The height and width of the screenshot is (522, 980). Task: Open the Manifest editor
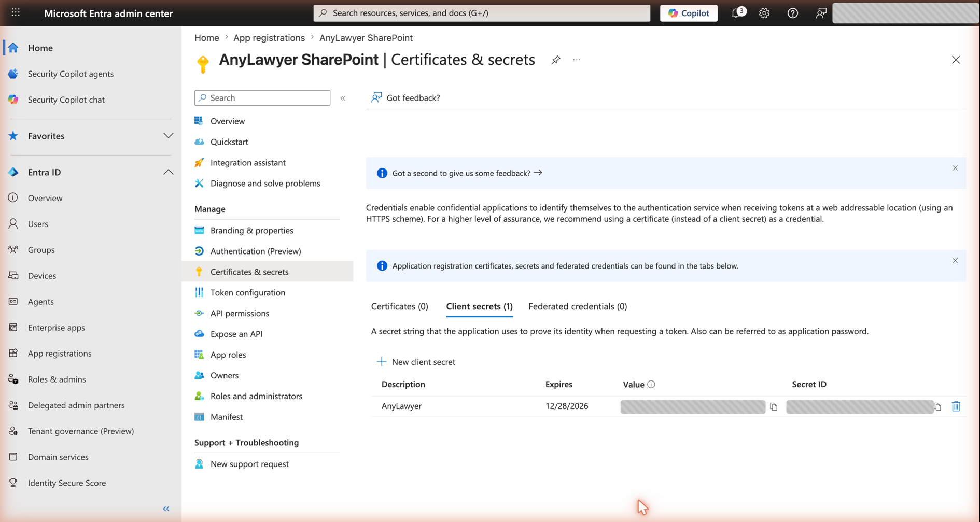click(226, 417)
